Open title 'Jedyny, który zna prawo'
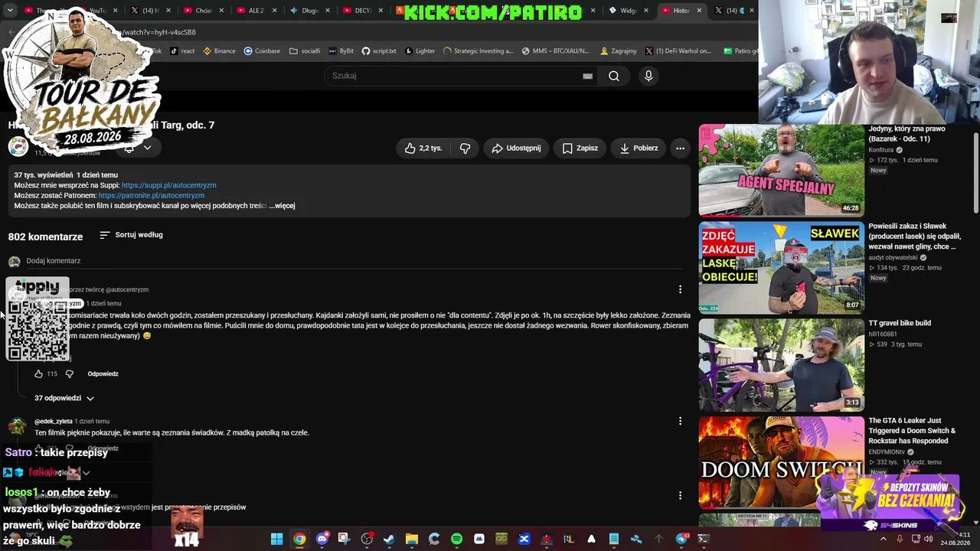 click(906, 134)
